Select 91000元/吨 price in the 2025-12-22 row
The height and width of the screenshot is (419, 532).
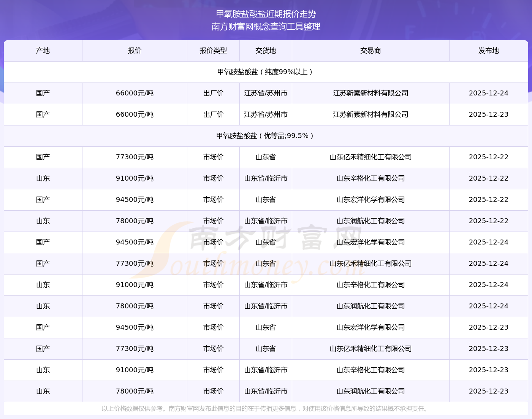[x=135, y=178]
